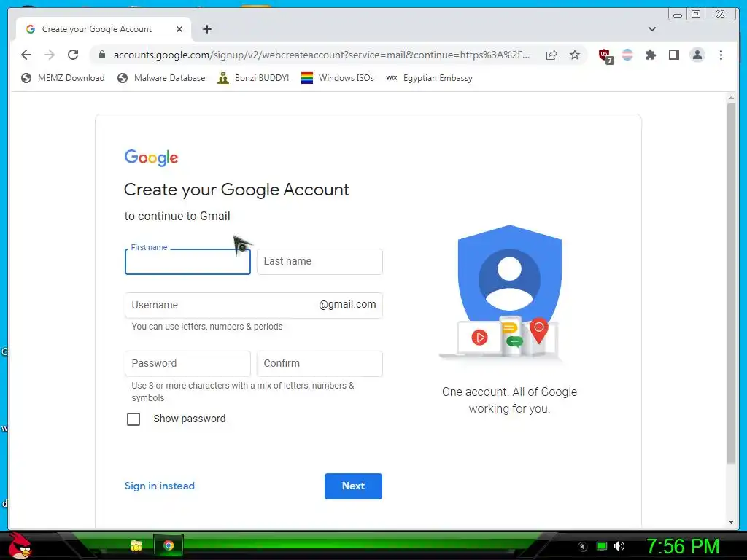Maximize the Chrome window
The image size is (747, 560).
pos(696,15)
